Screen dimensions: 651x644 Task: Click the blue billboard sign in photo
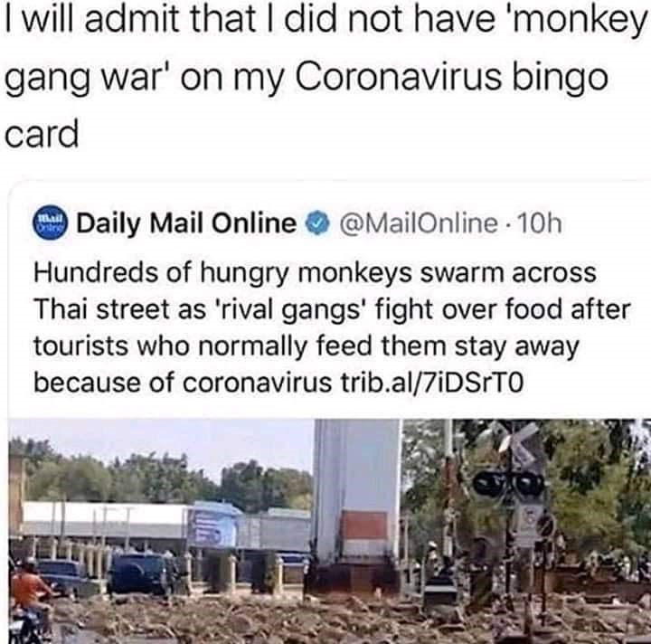[x=212, y=526]
